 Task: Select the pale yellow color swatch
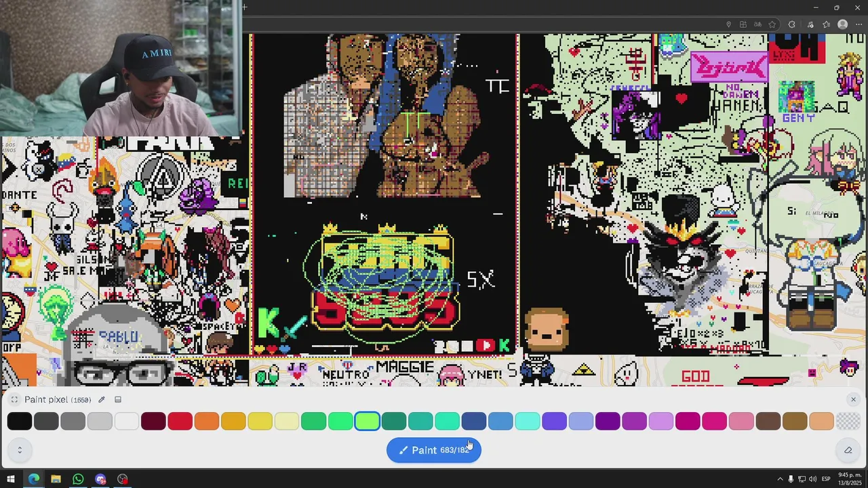[x=287, y=421]
